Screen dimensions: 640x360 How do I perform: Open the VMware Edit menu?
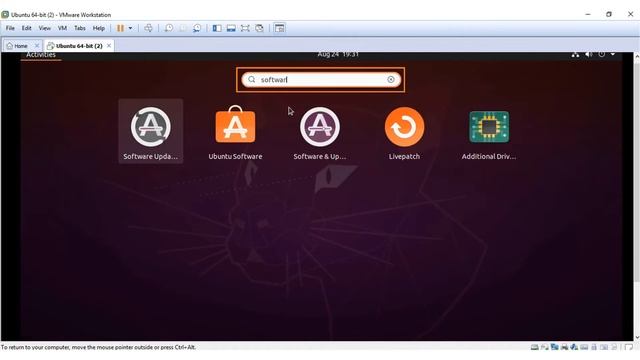[27, 28]
